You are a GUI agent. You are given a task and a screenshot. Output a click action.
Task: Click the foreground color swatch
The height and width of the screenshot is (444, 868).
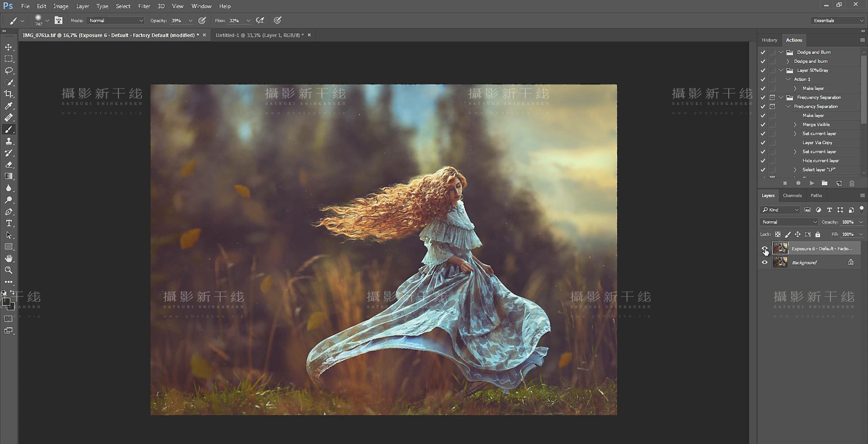[6, 302]
